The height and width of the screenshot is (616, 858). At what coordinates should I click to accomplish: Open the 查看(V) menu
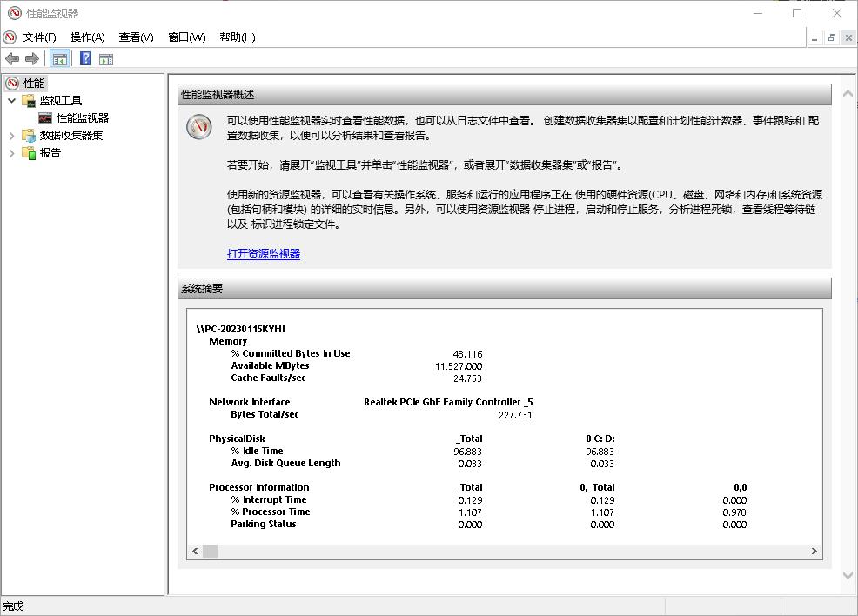pyautogui.click(x=135, y=37)
